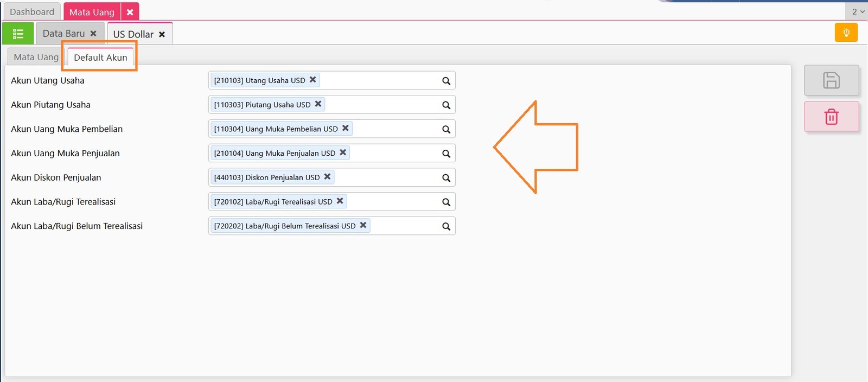Viewport: 868px width, 382px height.
Task: Click the orange lightbulb hint icon
Action: click(846, 33)
